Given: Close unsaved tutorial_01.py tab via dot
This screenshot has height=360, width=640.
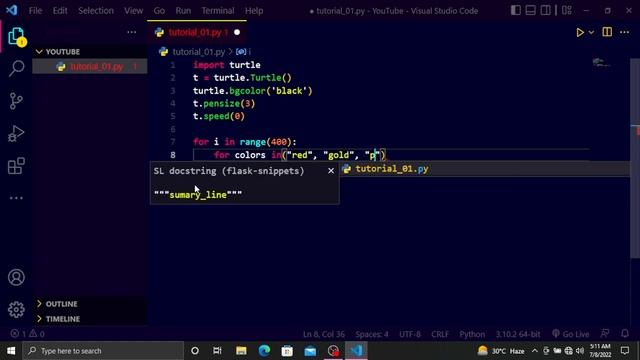Looking at the screenshot, I should [x=237, y=32].
